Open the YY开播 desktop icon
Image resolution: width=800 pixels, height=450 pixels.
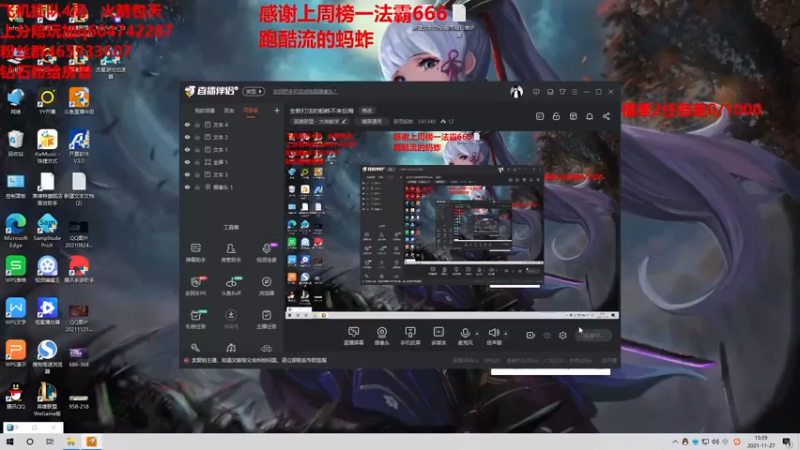pyautogui.click(x=47, y=102)
